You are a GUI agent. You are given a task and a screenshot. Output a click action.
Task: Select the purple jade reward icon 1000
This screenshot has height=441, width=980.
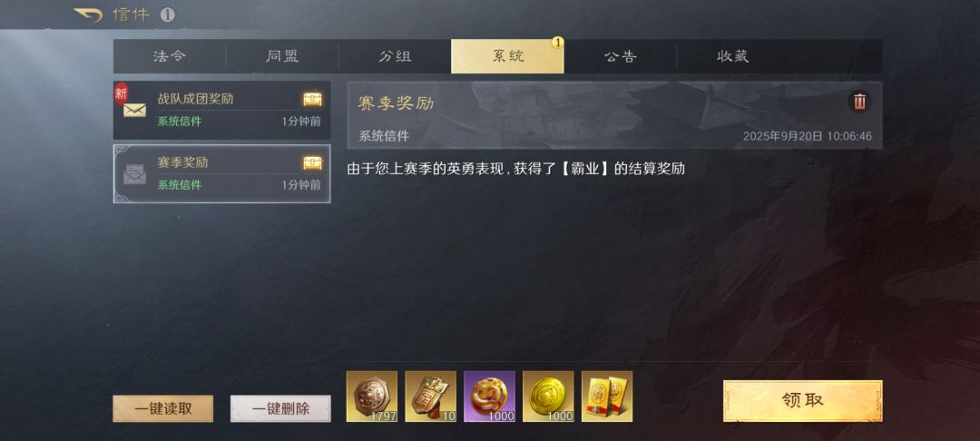pyautogui.click(x=489, y=397)
